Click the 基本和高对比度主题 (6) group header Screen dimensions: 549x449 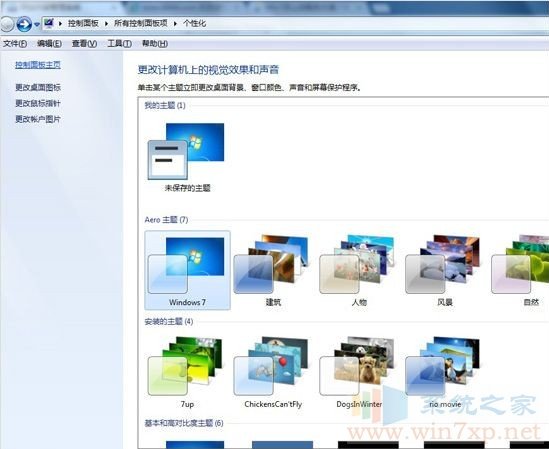184,423
